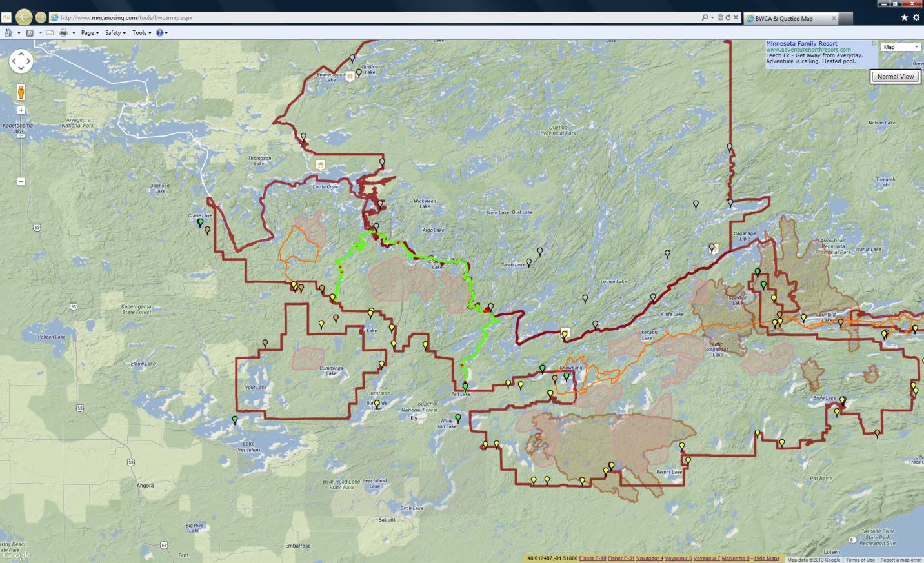Click the Compatibility View icon in address bar

point(721,17)
